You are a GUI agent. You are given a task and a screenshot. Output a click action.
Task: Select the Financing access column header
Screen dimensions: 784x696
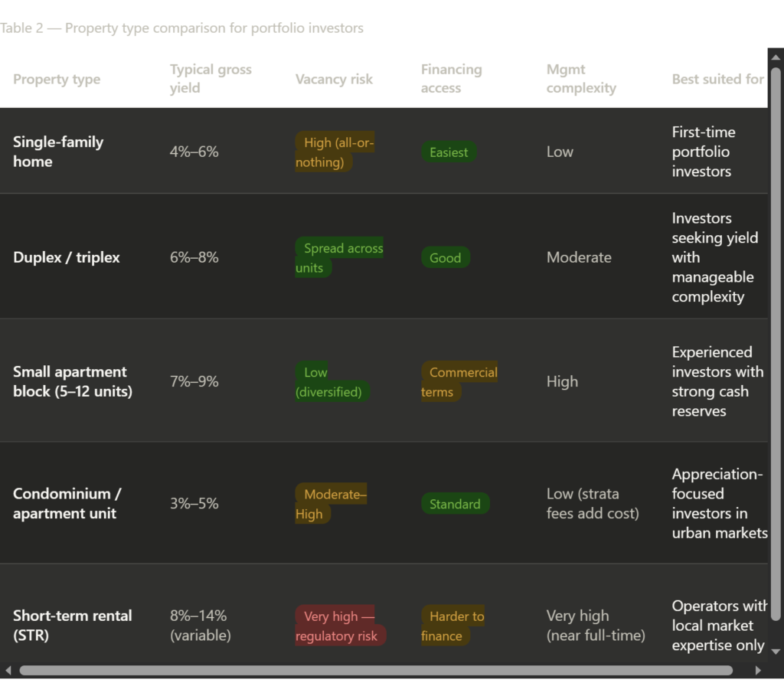point(451,79)
